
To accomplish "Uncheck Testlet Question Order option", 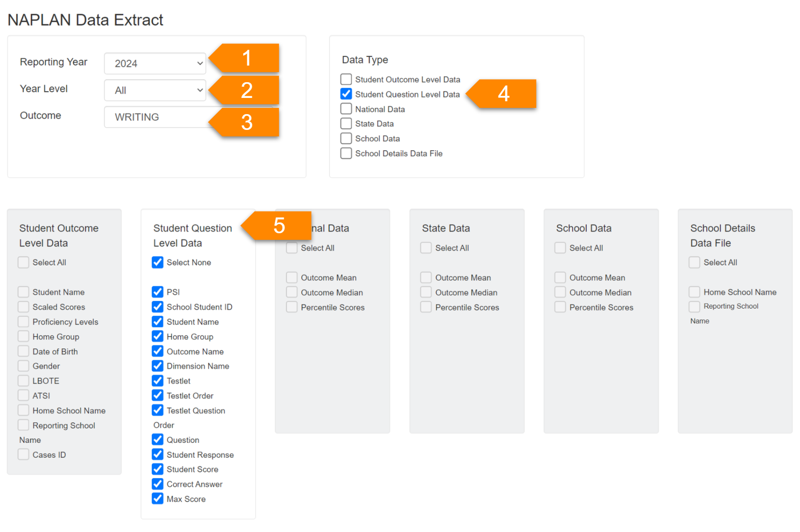I will pyautogui.click(x=158, y=410).
